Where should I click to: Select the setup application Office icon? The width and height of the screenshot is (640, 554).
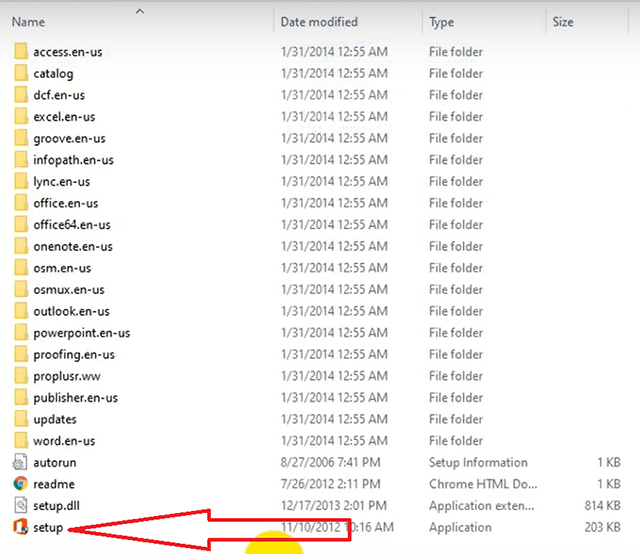(21, 527)
